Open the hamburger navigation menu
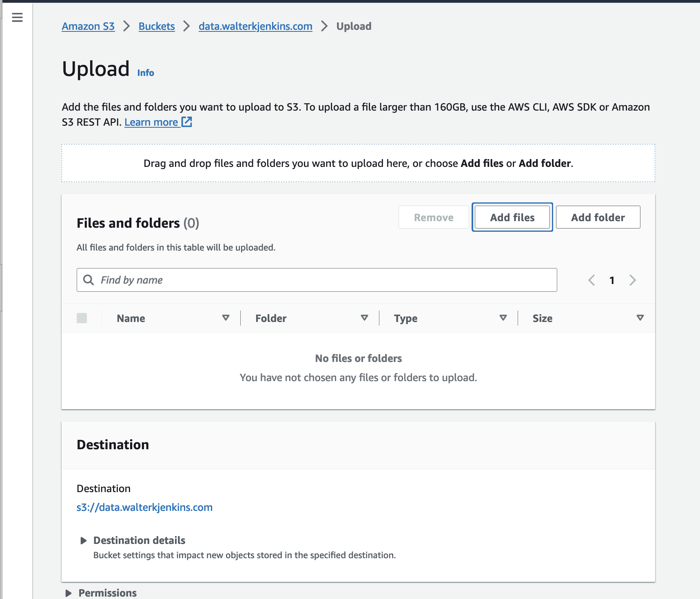This screenshot has width=700, height=599. click(17, 17)
